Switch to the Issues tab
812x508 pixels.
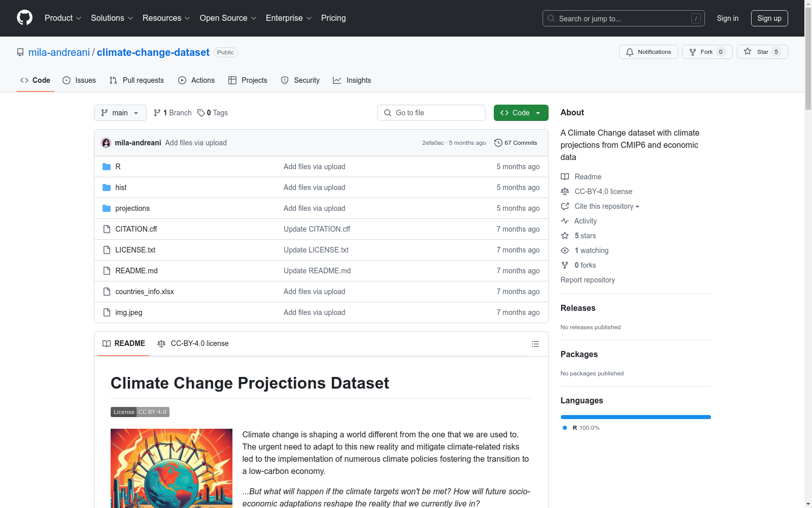(79, 80)
